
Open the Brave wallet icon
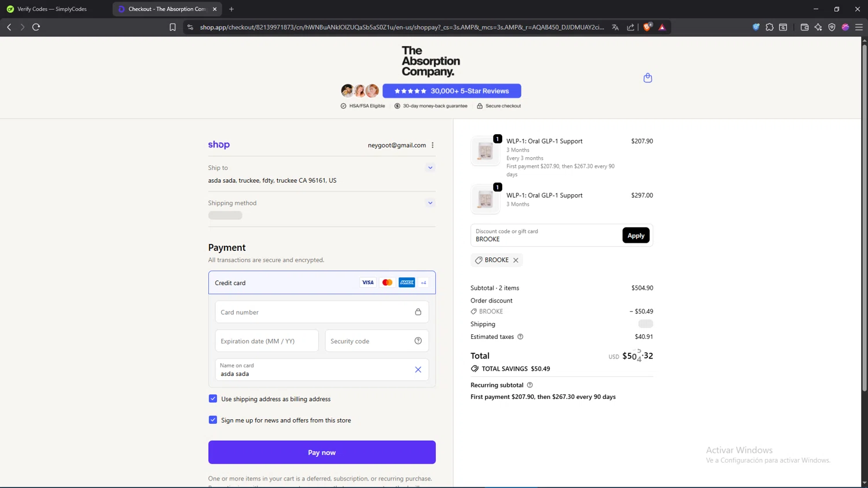[x=804, y=27]
